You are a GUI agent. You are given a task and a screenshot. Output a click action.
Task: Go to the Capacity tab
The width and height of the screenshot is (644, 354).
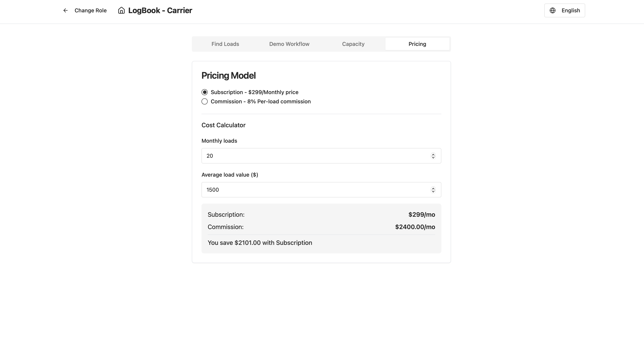(x=353, y=44)
